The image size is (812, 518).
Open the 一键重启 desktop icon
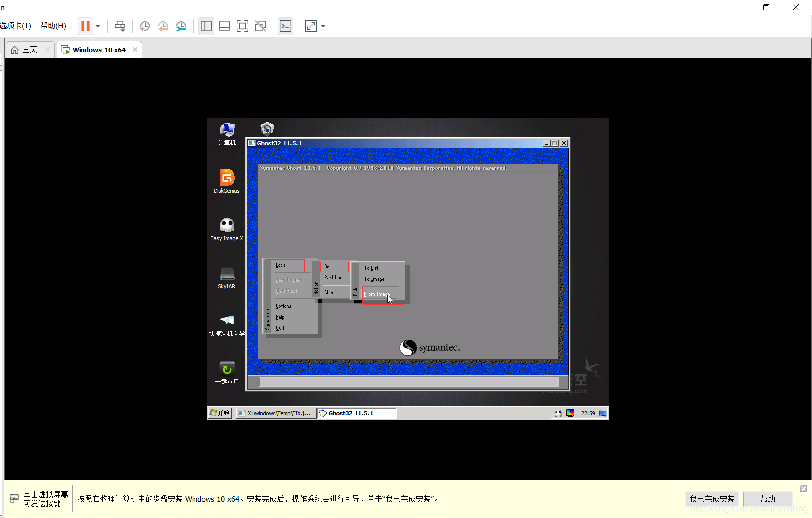point(227,373)
